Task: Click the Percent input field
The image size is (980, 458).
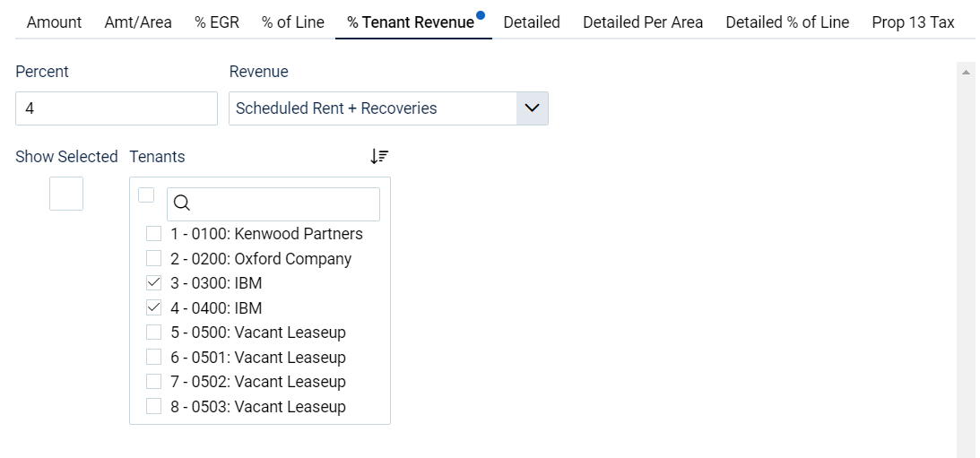Action: (117, 108)
